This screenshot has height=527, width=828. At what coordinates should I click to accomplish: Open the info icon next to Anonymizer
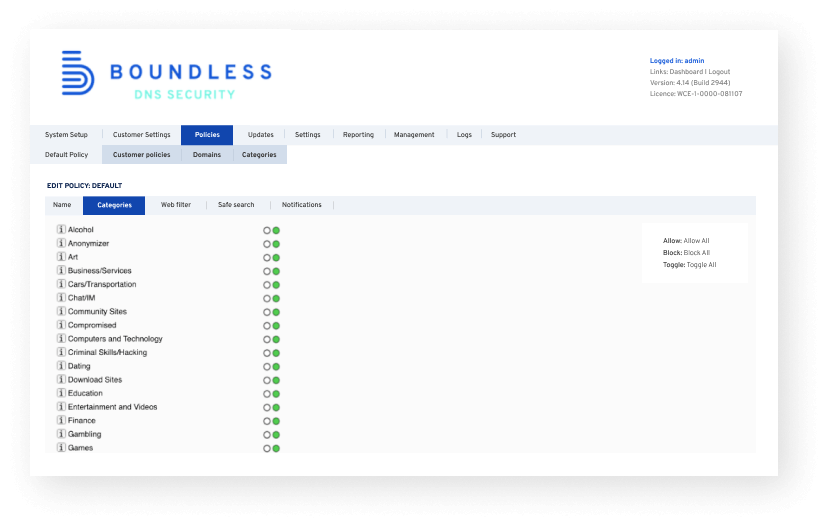pyautogui.click(x=61, y=243)
